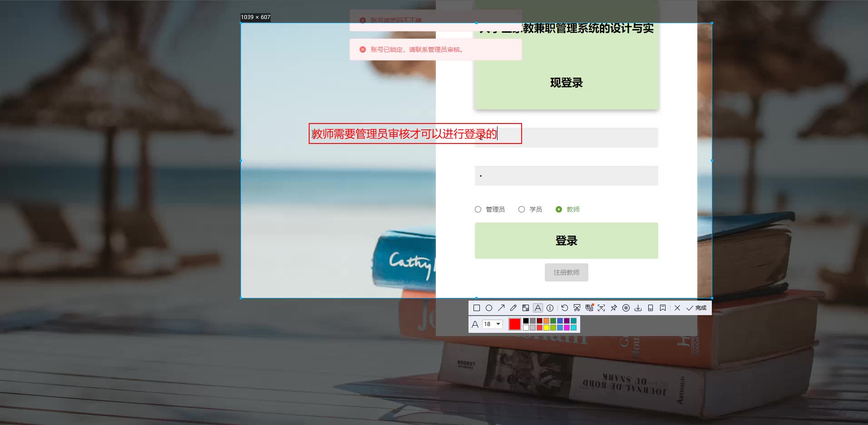Pick the purple color swatch
The width and height of the screenshot is (868, 425).
coord(567,321)
